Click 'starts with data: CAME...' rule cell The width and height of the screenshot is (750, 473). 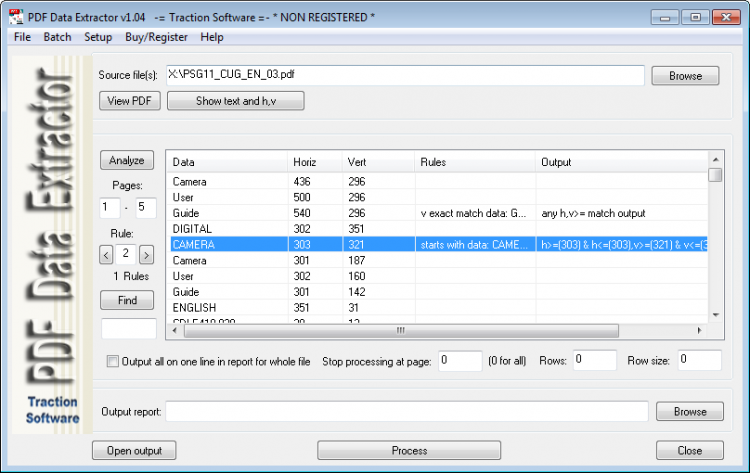(474, 245)
